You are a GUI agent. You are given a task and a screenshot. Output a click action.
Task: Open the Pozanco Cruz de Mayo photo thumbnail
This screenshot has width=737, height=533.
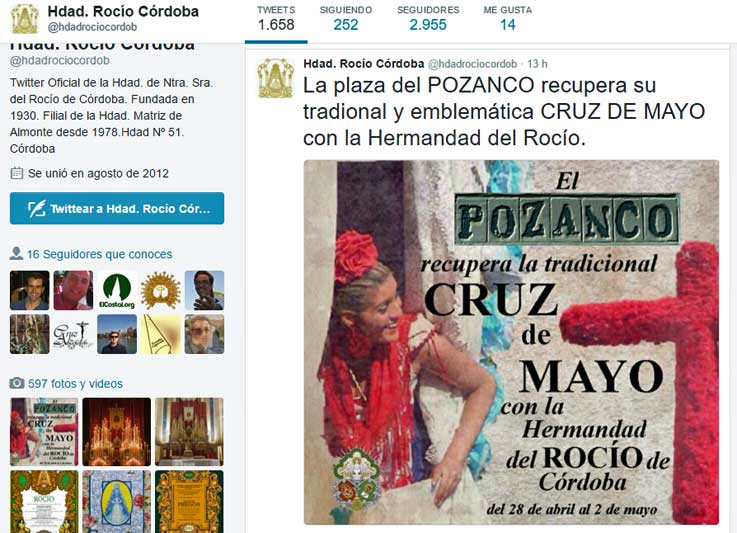(44, 432)
